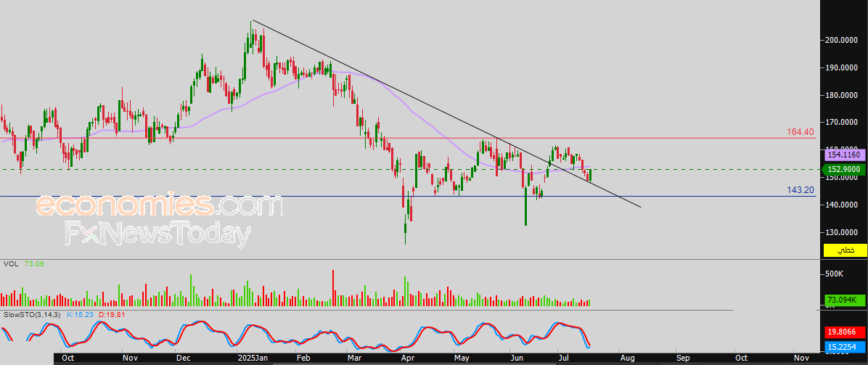Click the 73.094K volume value tag
Screen dimensions: 868x365
pos(845,300)
